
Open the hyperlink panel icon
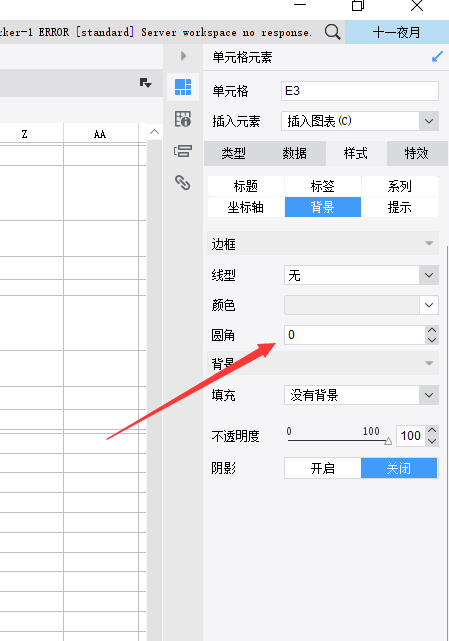pos(183,182)
